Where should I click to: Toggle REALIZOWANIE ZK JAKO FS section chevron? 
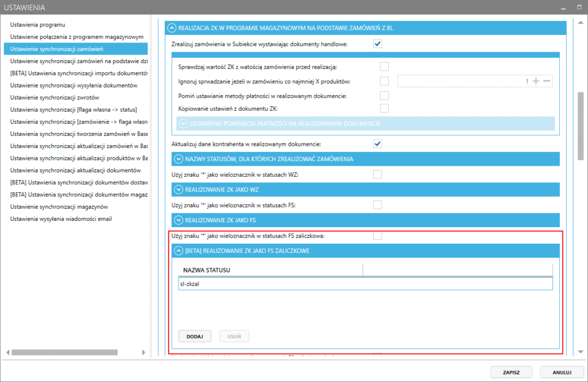(177, 220)
